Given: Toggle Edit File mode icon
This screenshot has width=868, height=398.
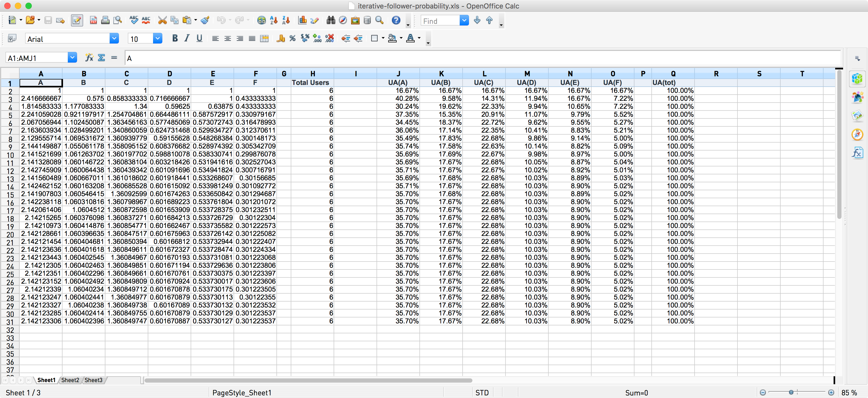Looking at the screenshot, I should [77, 21].
